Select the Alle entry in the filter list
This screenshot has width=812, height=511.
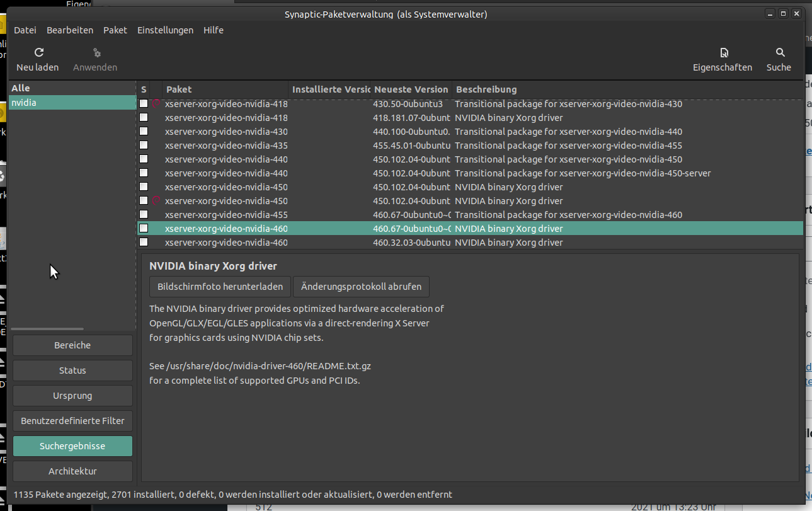coord(21,88)
